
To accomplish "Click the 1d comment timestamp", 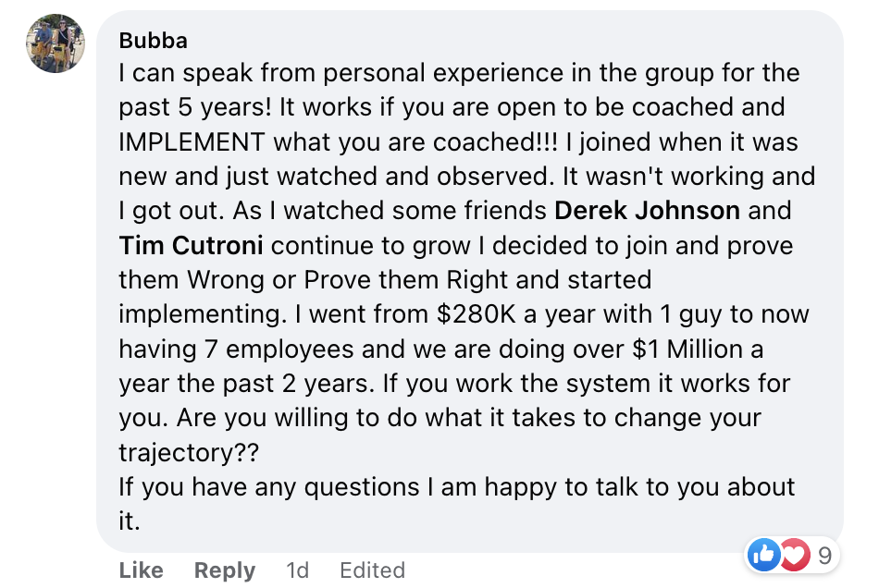I will (297, 570).
